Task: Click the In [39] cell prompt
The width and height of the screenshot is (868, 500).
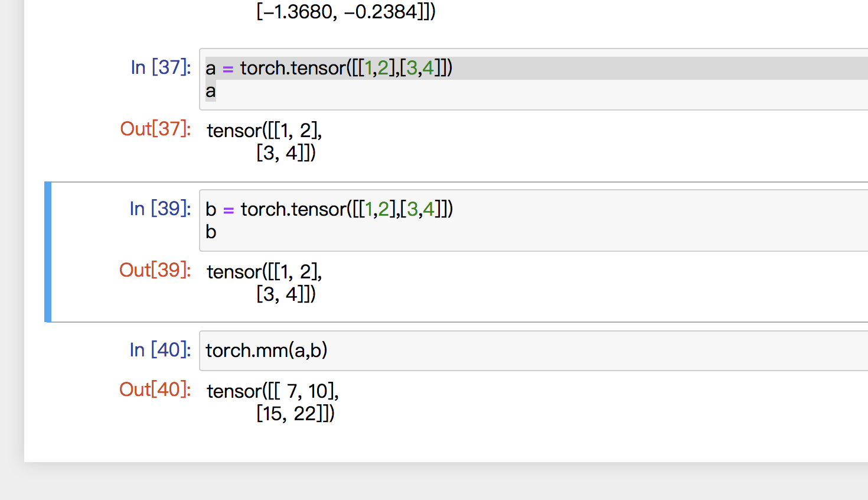Action: (160, 209)
